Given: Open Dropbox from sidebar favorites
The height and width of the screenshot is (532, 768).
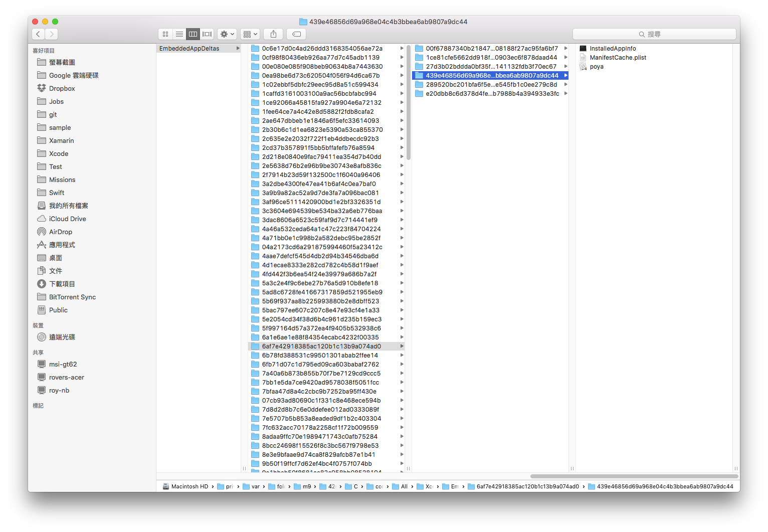Looking at the screenshot, I should point(62,88).
